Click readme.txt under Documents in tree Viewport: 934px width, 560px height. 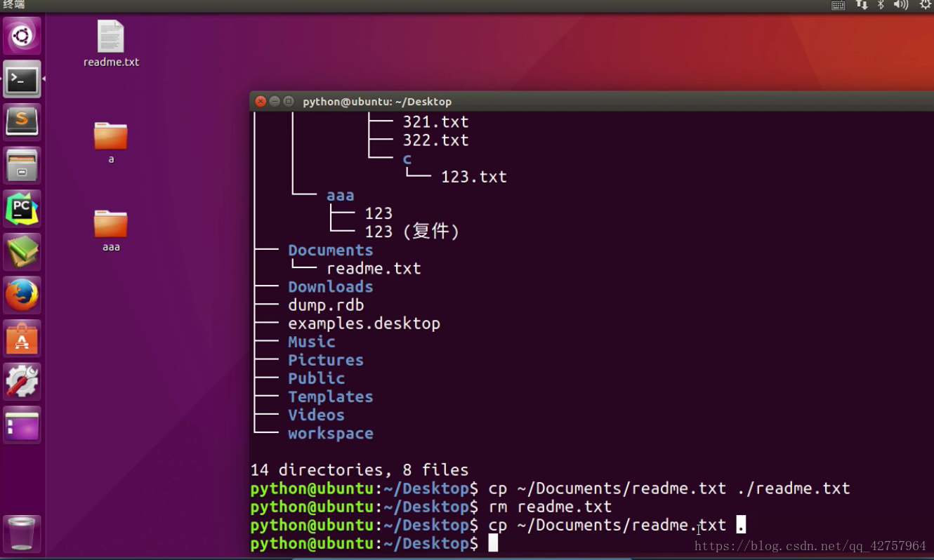[x=374, y=269]
